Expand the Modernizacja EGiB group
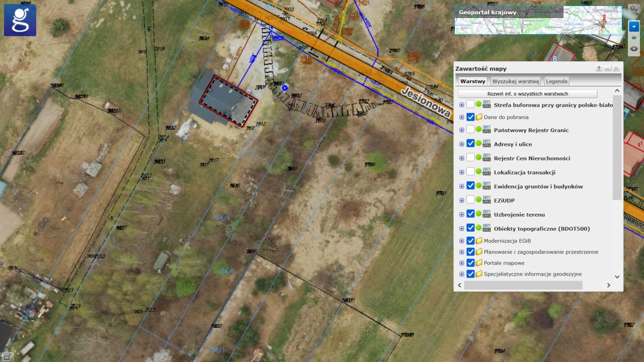 pyautogui.click(x=461, y=241)
